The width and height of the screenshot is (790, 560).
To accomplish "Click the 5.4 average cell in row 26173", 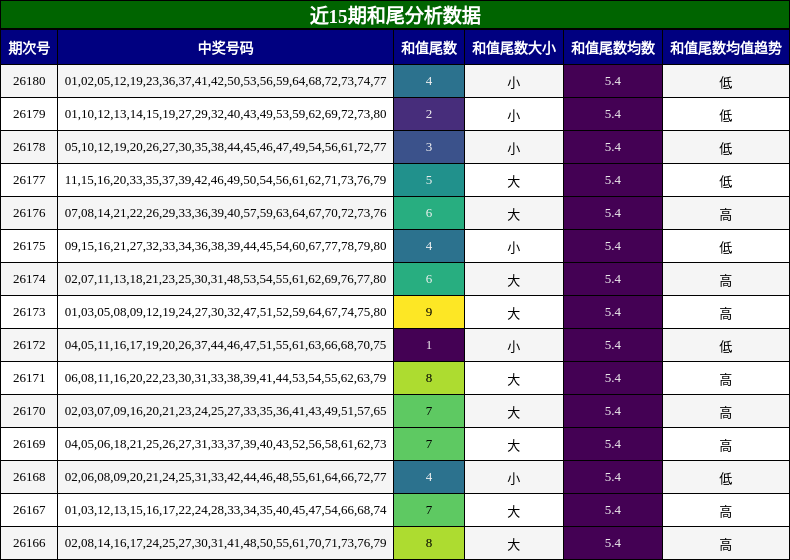I will coord(613,312).
